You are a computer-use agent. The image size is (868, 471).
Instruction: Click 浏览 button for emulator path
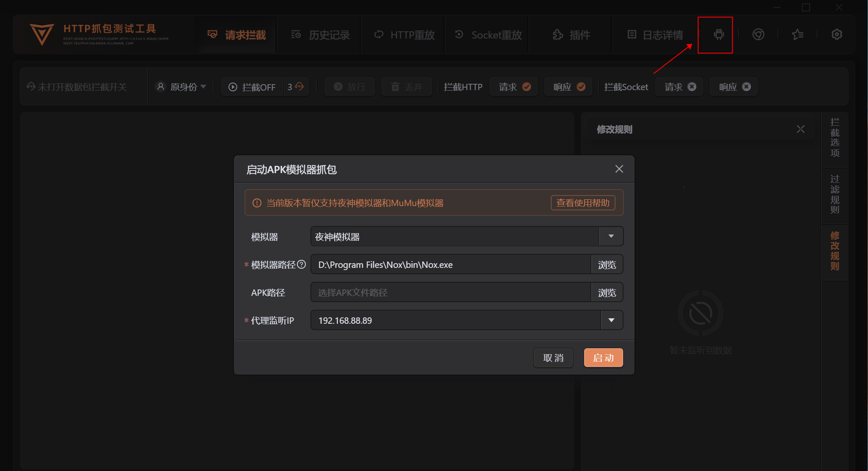pos(607,265)
